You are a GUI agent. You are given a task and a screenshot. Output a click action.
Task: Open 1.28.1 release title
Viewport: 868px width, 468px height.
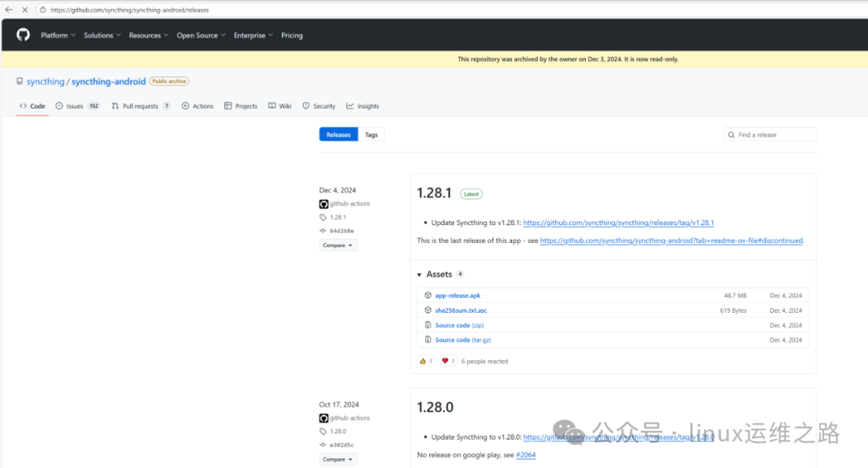(x=434, y=193)
